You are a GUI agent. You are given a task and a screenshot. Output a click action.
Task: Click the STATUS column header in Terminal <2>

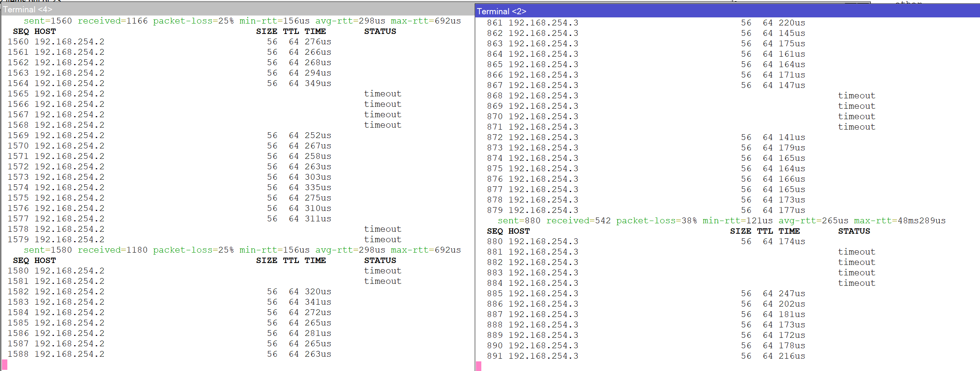854,231
